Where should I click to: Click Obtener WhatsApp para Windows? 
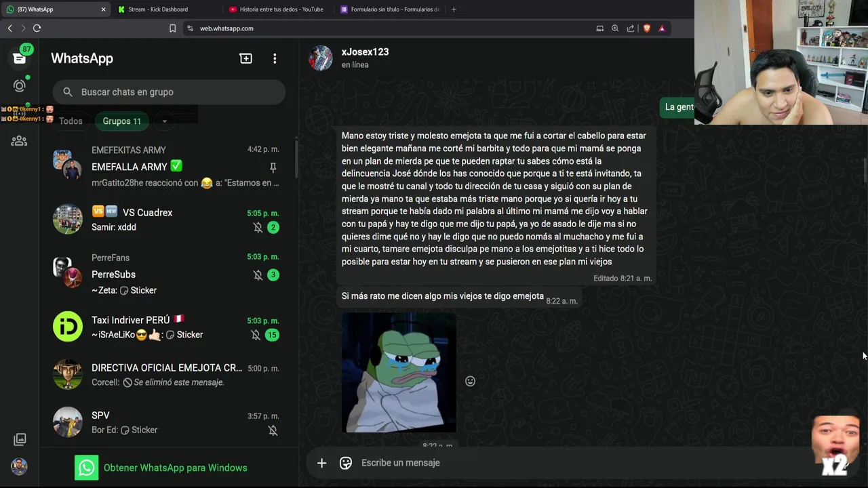pyautogui.click(x=161, y=468)
